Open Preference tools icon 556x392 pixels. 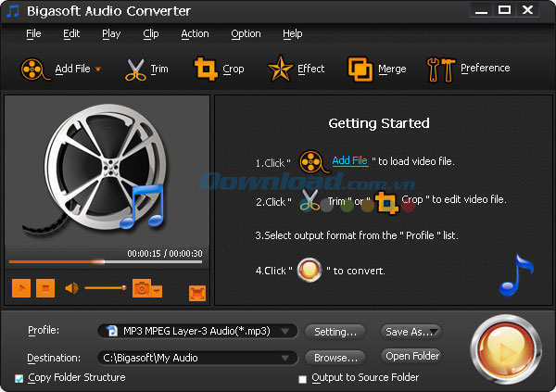(441, 70)
